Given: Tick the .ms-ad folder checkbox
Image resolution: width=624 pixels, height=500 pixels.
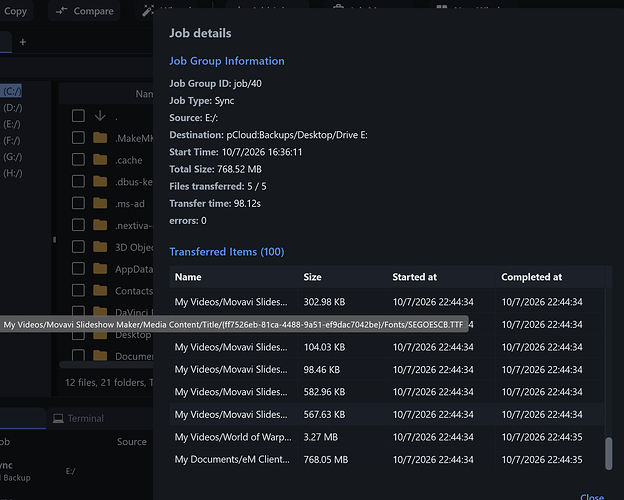Looking at the screenshot, I should click(x=78, y=203).
